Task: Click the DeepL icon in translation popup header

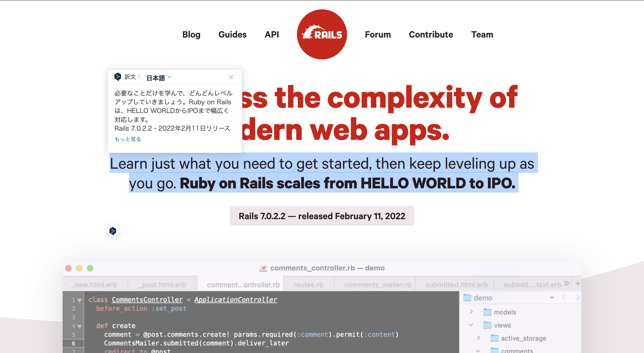Action: pyautogui.click(x=117, y=77)
